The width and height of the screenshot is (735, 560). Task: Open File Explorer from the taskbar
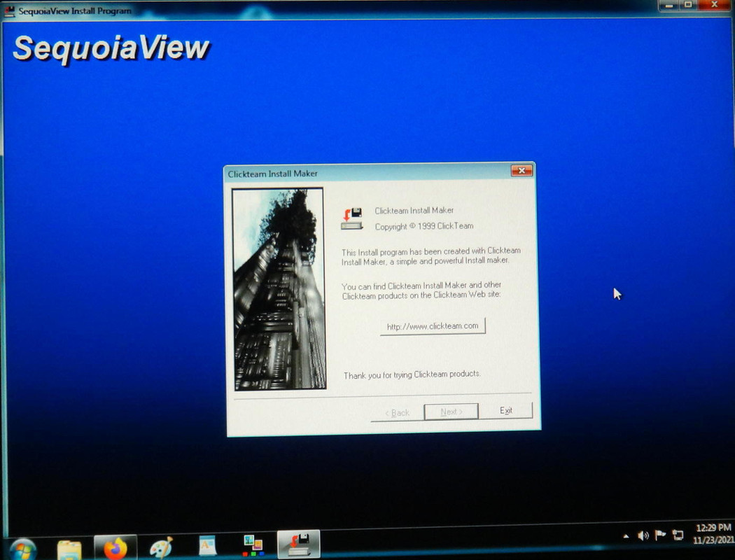click(69, 549)
